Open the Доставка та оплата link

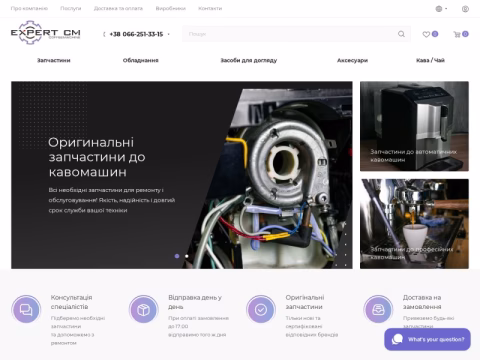(x=118, y=8)
